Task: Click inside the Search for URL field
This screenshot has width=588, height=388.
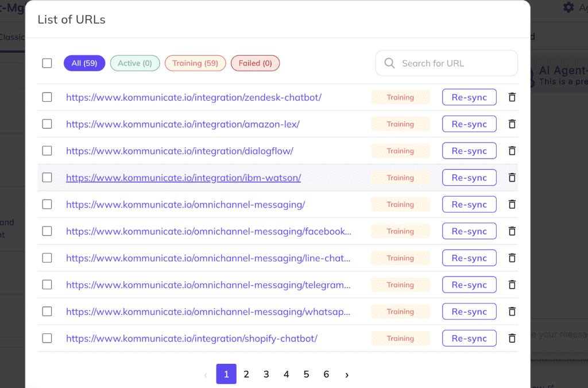Action: 448,63
